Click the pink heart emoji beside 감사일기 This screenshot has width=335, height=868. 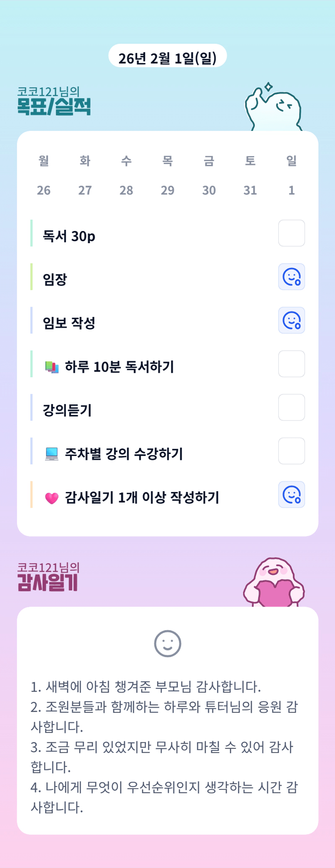click(x=52, y=498)
